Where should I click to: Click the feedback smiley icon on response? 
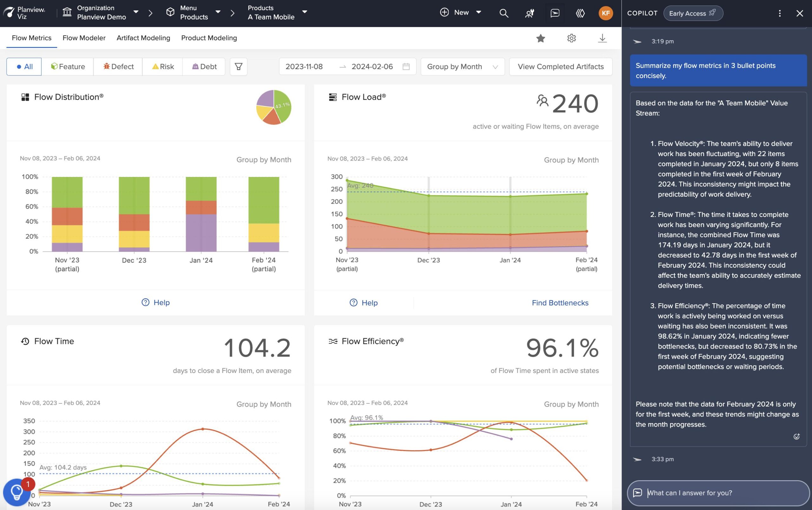796,437
